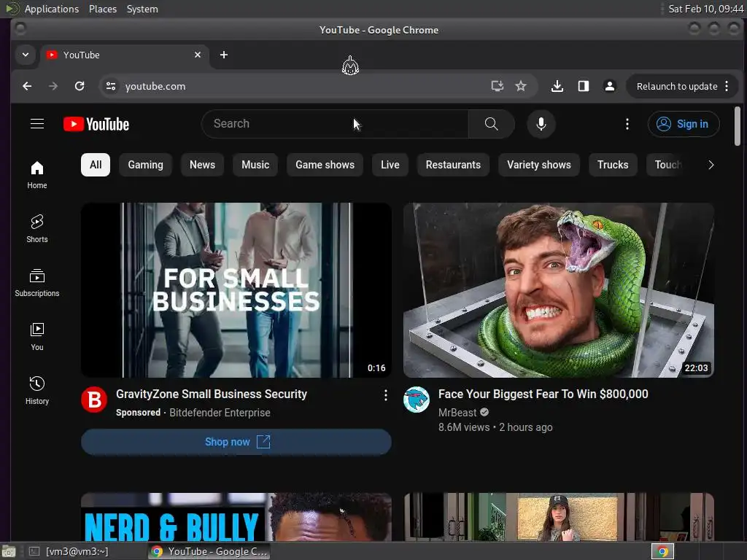747x560 pixels.
Task: Click Shop now button
Action: (x=236, y=442)
